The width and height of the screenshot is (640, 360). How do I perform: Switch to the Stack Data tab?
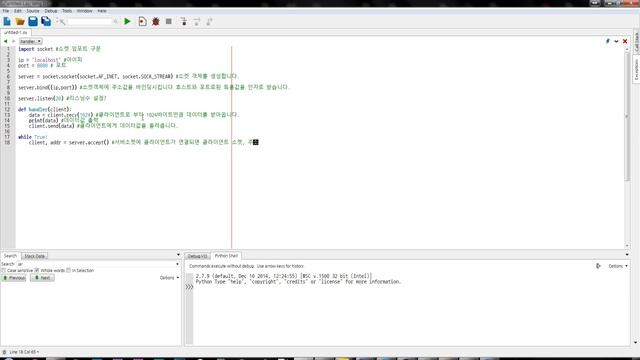34,256
